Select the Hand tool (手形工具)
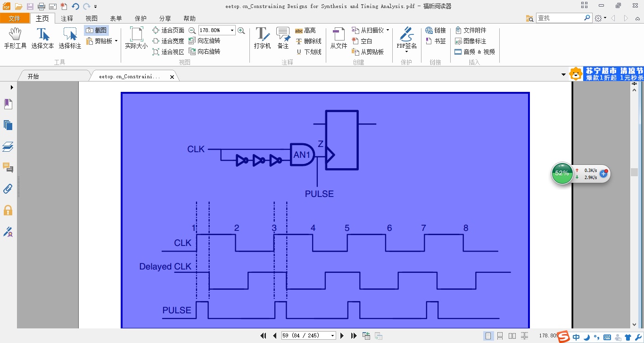 (15, 38)
